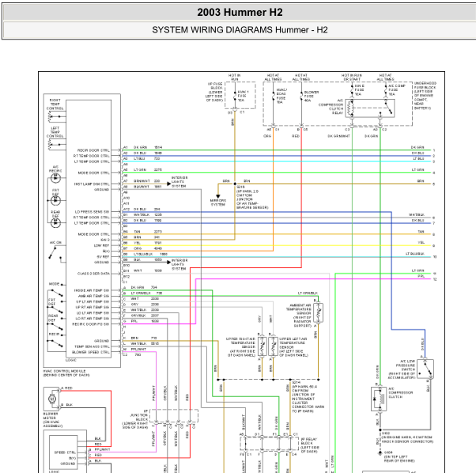Click the "CLASS 2 SER DATA" pin label
Viewport: 476px width, 473px height.
point(93,274)
